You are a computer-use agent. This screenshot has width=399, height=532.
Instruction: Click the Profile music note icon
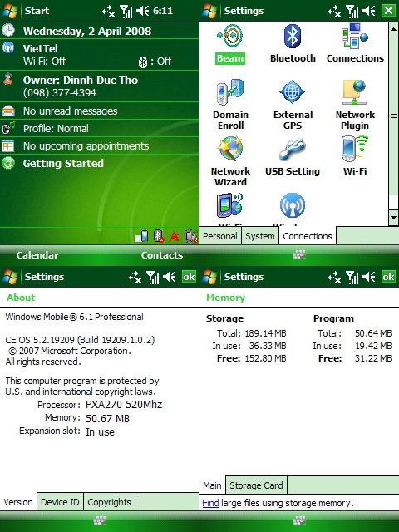(8, 128)
